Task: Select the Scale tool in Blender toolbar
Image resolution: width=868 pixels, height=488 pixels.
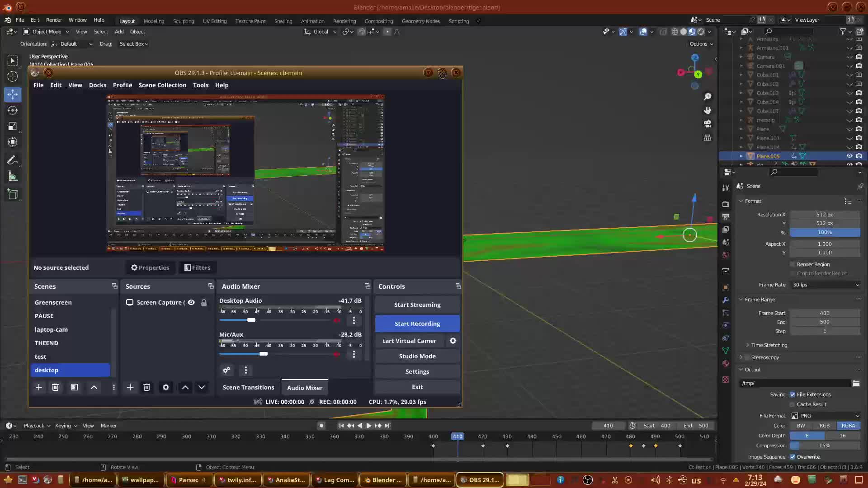Action: (x=13, y=127)
